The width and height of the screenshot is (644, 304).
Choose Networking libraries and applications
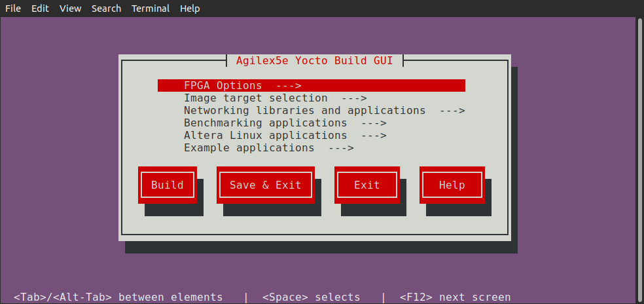point(304,111)
